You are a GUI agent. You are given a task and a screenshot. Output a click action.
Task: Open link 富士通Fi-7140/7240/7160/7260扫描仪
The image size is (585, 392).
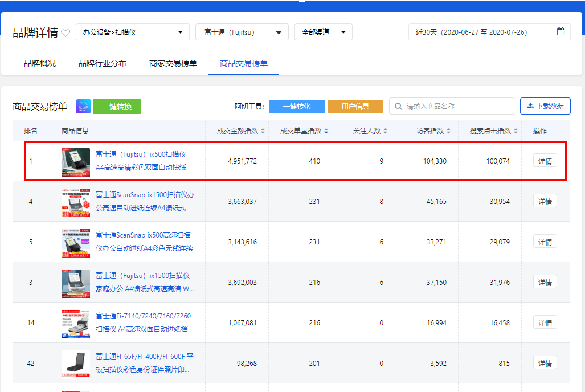pos(144,322)
